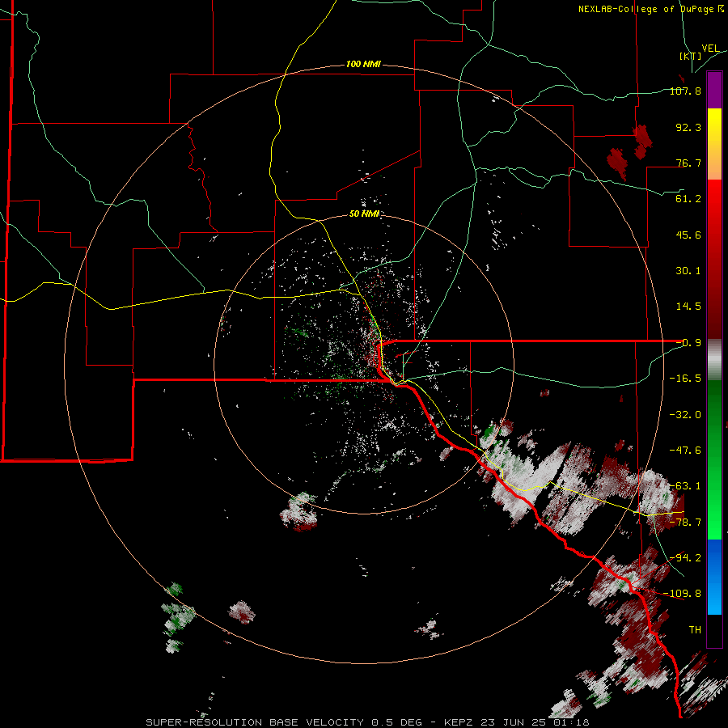728x728 pixels.
Task: Pick the yellow segment of the color bar
Action: 714,125
